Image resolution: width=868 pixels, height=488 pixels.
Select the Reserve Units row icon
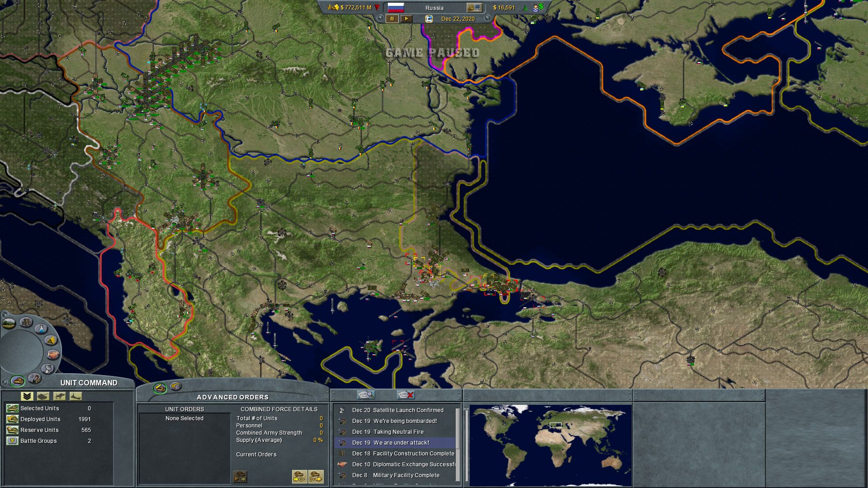click(x=12, y=430)
